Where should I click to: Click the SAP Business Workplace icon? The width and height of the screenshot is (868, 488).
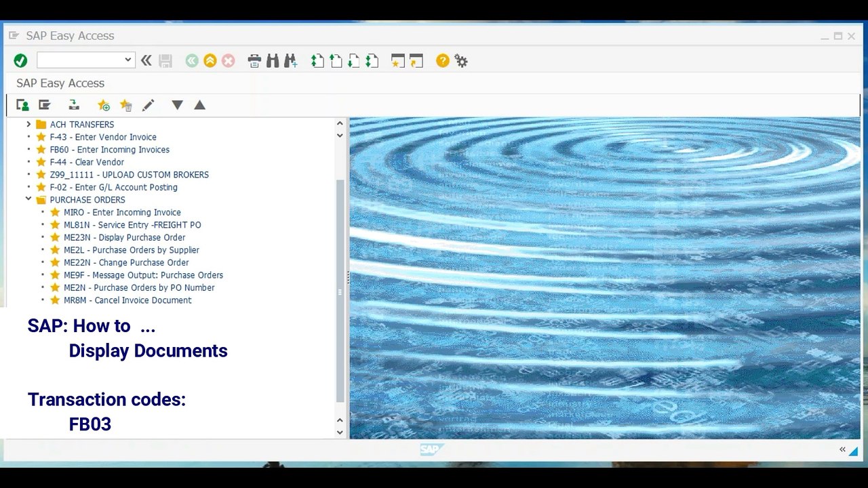[74, 105]
